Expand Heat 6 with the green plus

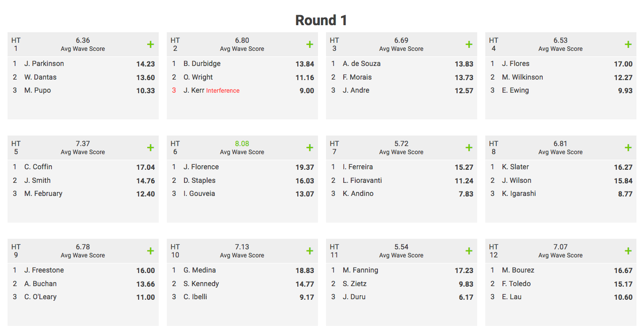pyautogui.click(x=309, y=148)
